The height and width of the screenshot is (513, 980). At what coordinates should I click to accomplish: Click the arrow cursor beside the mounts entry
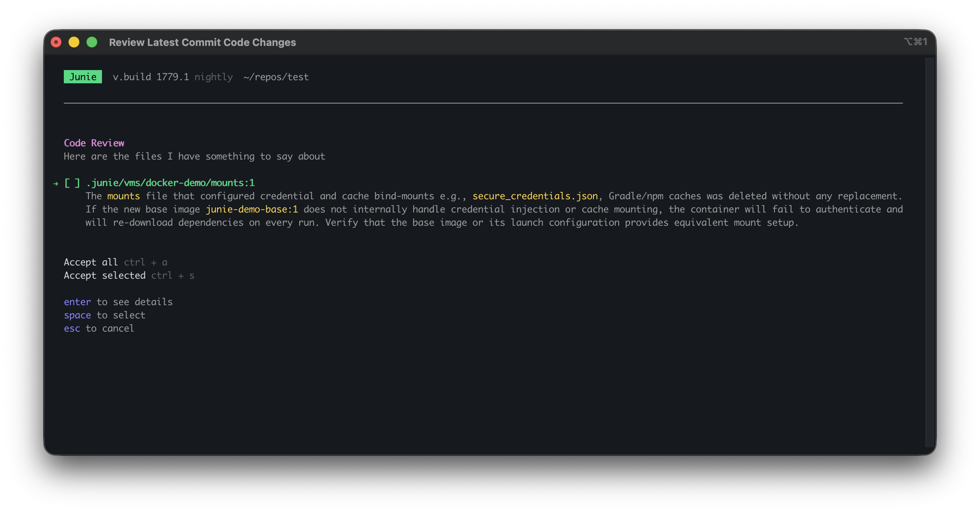coord(56,183)
